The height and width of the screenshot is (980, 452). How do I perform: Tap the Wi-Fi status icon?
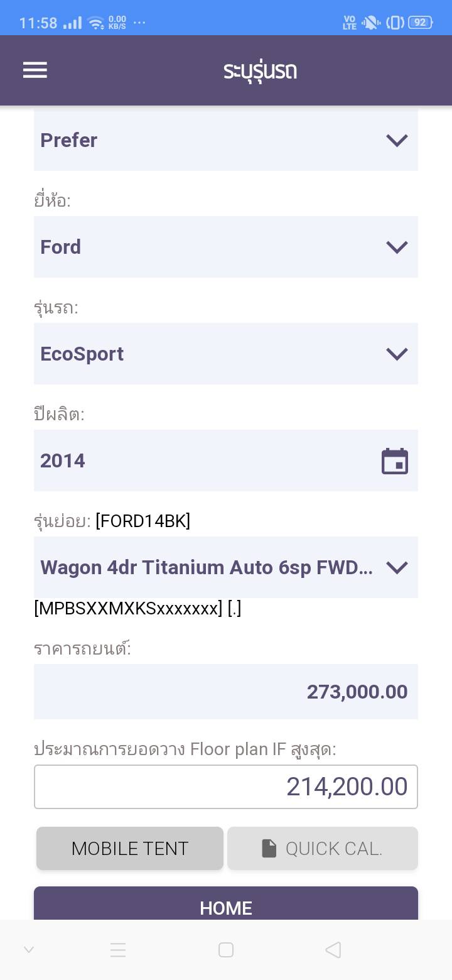click(96, 23)
